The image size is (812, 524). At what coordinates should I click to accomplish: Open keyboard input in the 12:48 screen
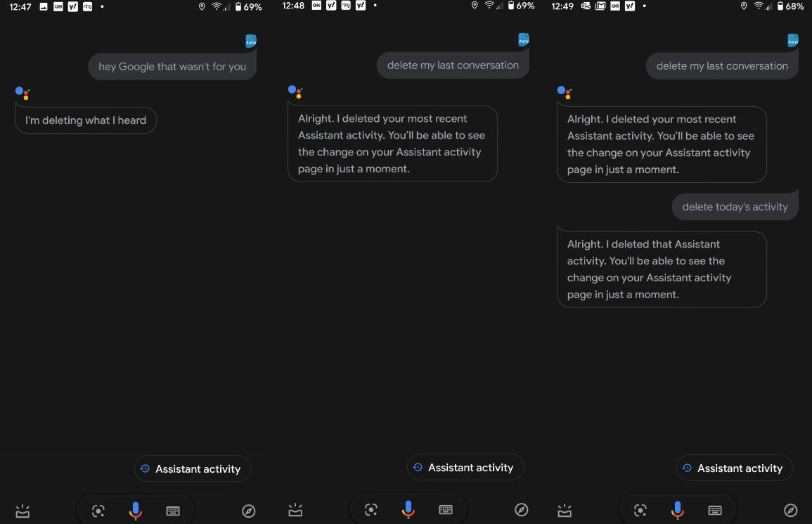click(x=445, y=510)
